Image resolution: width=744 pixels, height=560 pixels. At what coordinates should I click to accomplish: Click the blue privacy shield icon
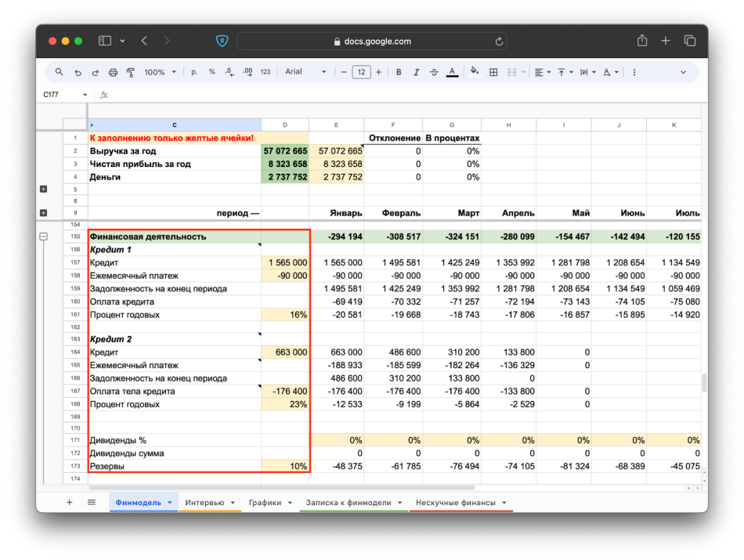click(x=222, y=41)
